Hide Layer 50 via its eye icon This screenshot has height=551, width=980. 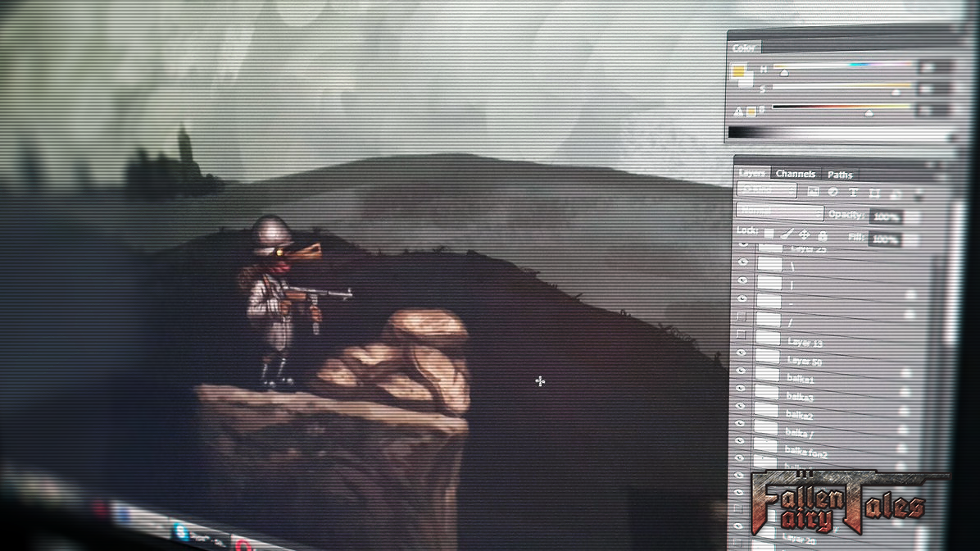[x=742, y=353]
